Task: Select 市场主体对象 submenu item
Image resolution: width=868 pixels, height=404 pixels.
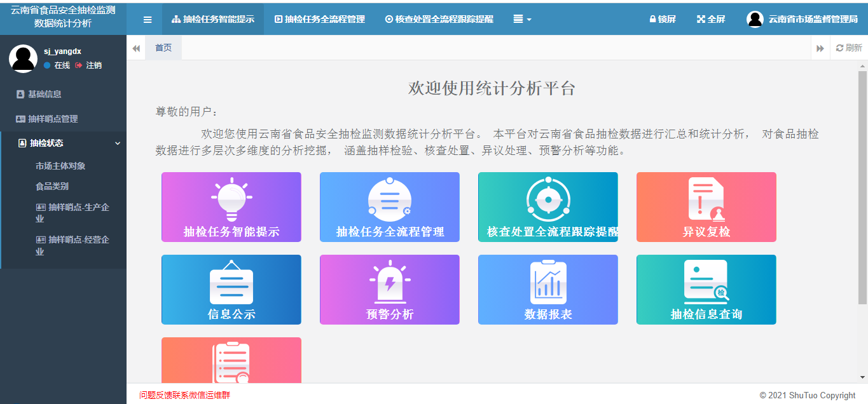Action: [60, 166]
